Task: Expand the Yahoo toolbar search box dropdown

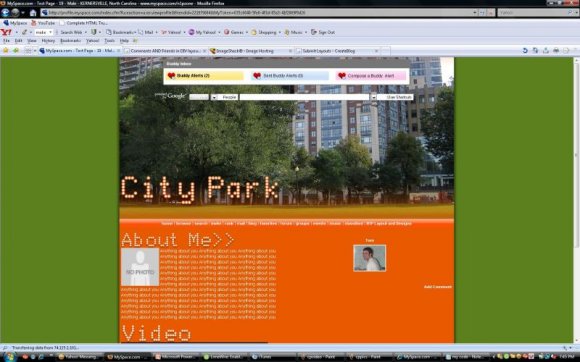Action: click(x=50, y=33)
